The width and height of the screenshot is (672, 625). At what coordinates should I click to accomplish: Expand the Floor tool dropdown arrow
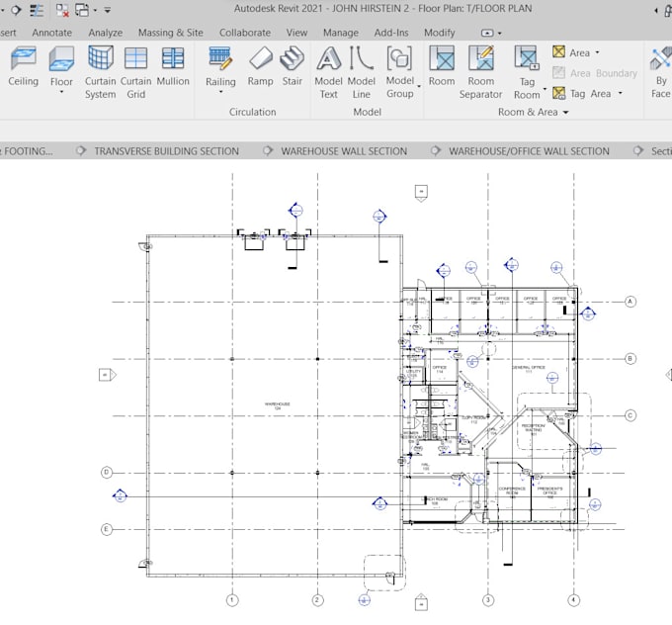[61, 92]
